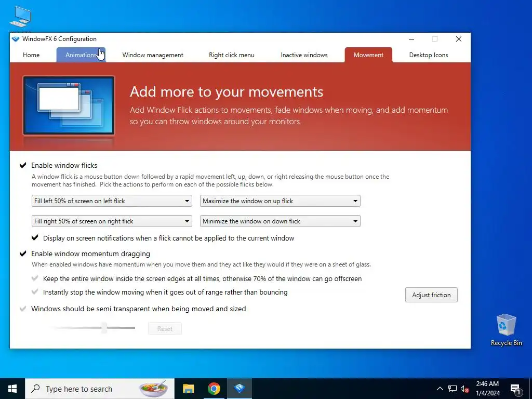Select the Movement tab
This screenshot has height=399, width=532.
pos(368,55)
